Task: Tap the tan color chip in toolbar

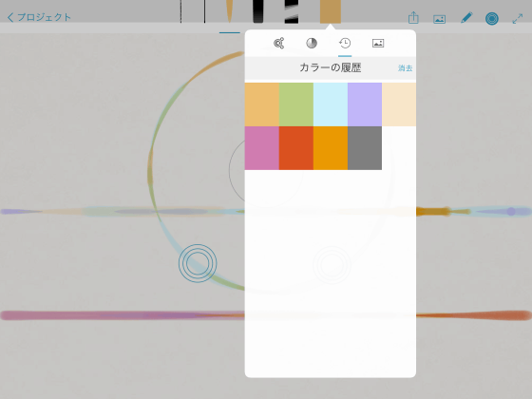Action: [331, 11]
